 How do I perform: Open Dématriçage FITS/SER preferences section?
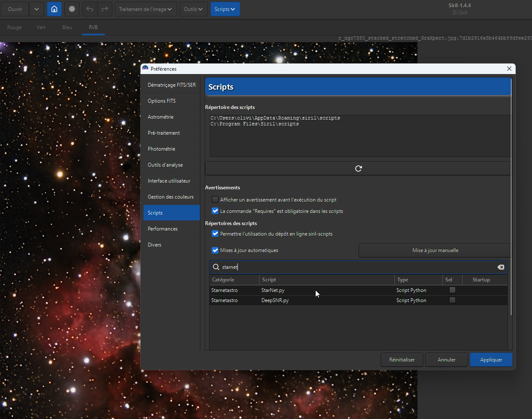pyautogui.click(x=172, y=85)
